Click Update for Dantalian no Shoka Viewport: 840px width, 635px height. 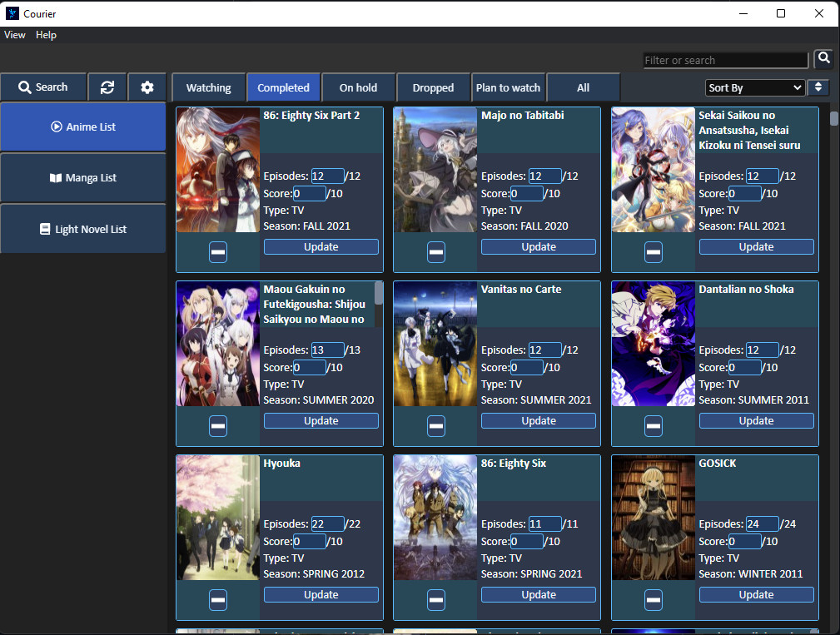(757, 421)
